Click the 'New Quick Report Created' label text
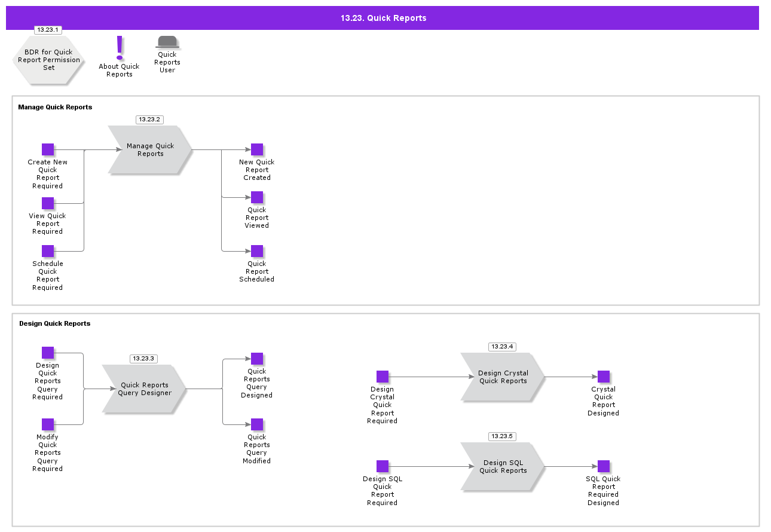771x532 pixels. [257, 170]
